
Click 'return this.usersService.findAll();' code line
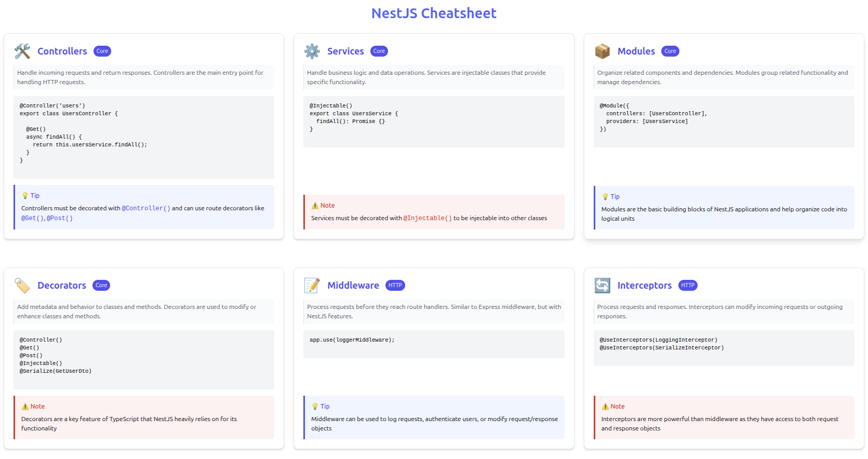pos(90,145)
